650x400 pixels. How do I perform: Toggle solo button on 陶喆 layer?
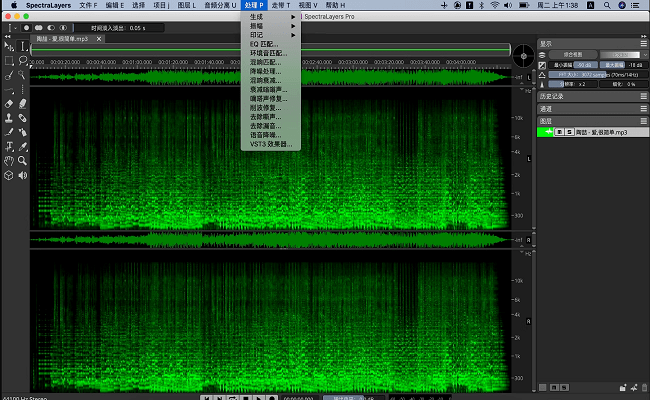click(568, 131)
